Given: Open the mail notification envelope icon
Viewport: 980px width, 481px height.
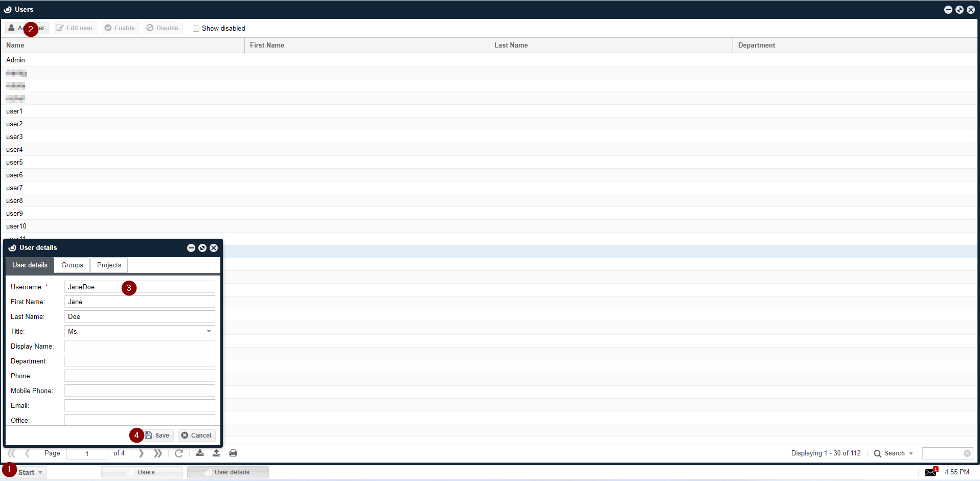Looking at the screenshot, I should [x=930, y=472].
